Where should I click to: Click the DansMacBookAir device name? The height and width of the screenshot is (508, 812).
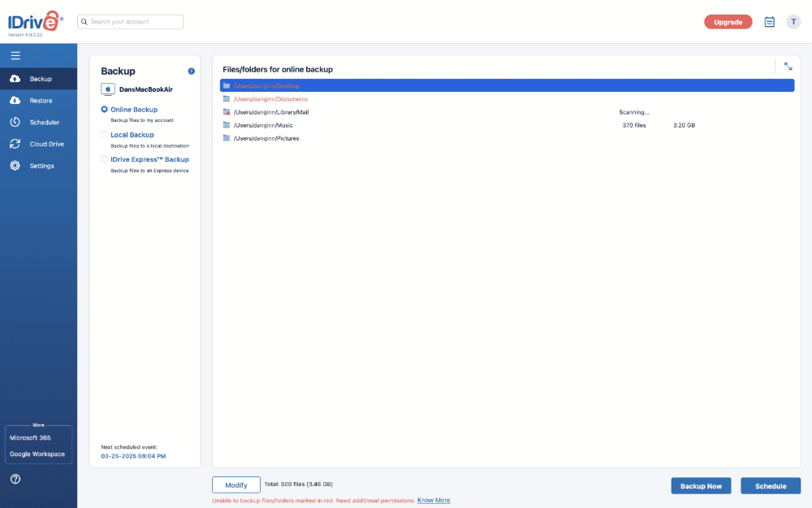(x=146, y=89)
